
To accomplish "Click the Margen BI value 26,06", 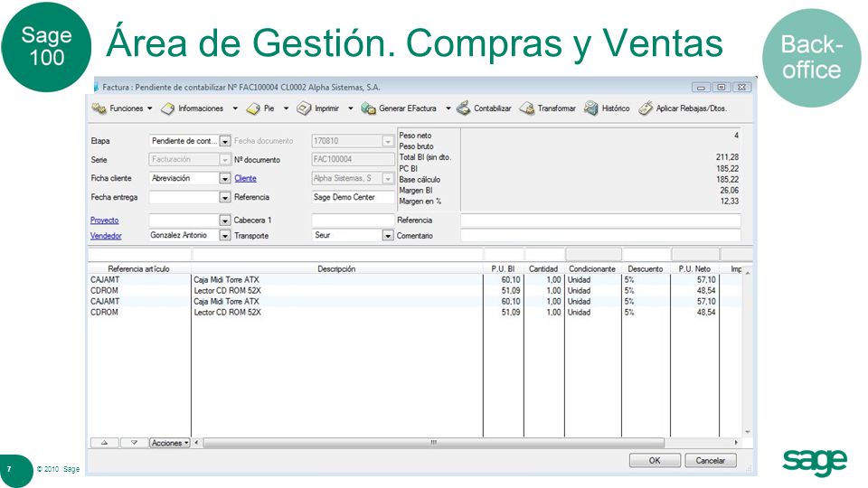I will click(729, 191).
